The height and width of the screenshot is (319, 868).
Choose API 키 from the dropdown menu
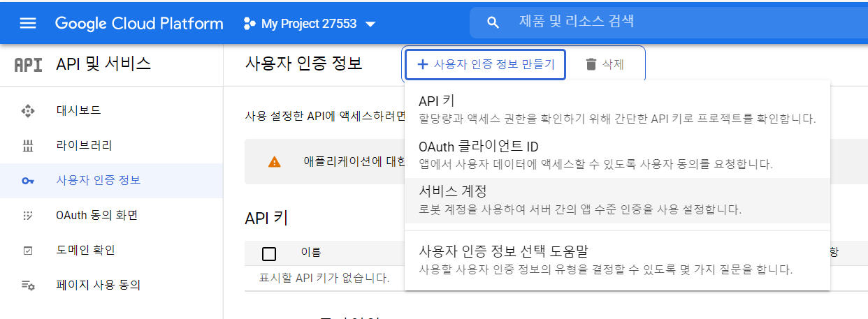tap(617, 109)
